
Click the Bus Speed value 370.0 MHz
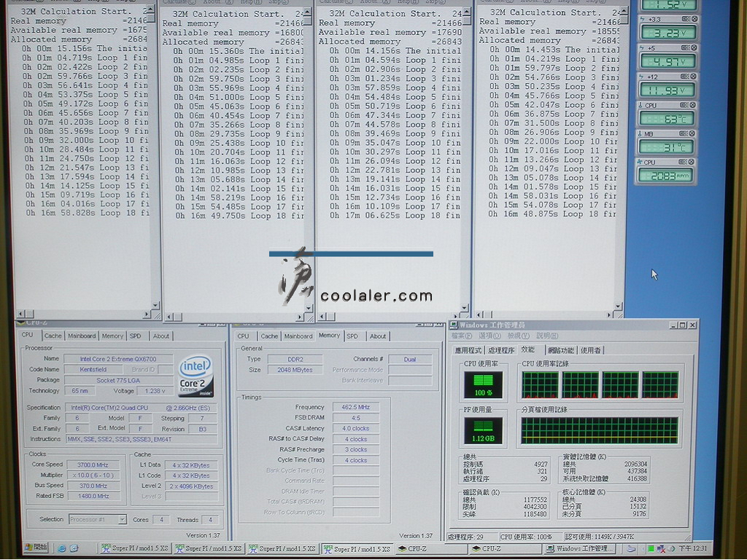pos(94,486)
